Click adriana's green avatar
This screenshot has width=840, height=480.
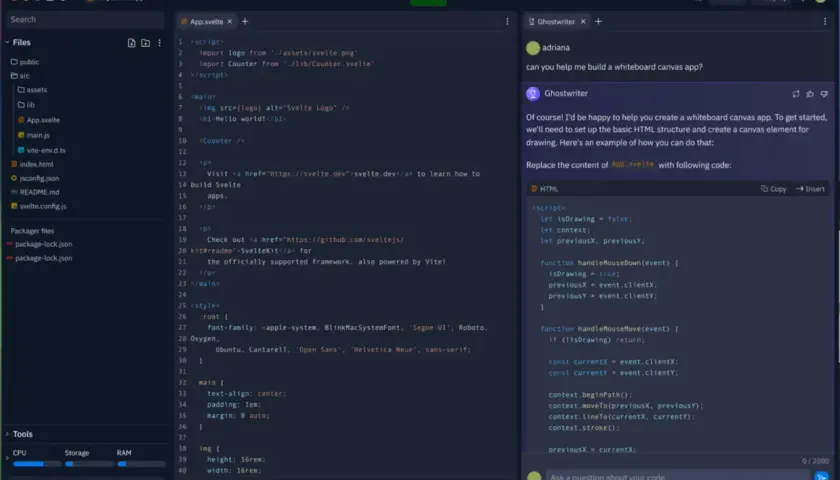(532, 48)
